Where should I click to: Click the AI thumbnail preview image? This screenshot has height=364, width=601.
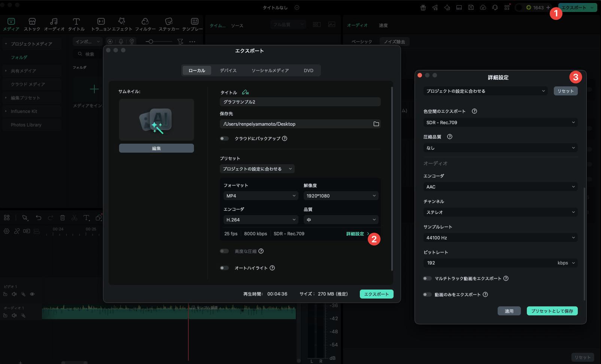156,120
